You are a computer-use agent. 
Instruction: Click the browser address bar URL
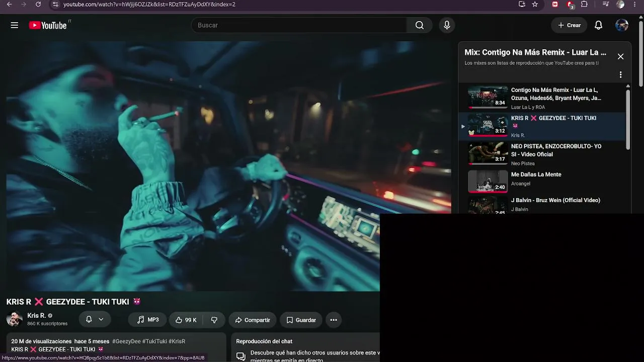coord(149,5)
